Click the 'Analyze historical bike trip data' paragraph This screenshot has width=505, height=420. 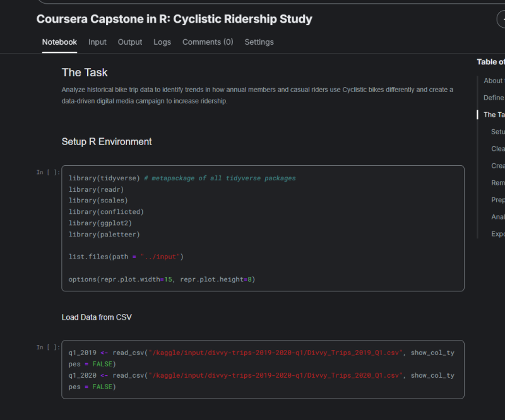[258, 95]
